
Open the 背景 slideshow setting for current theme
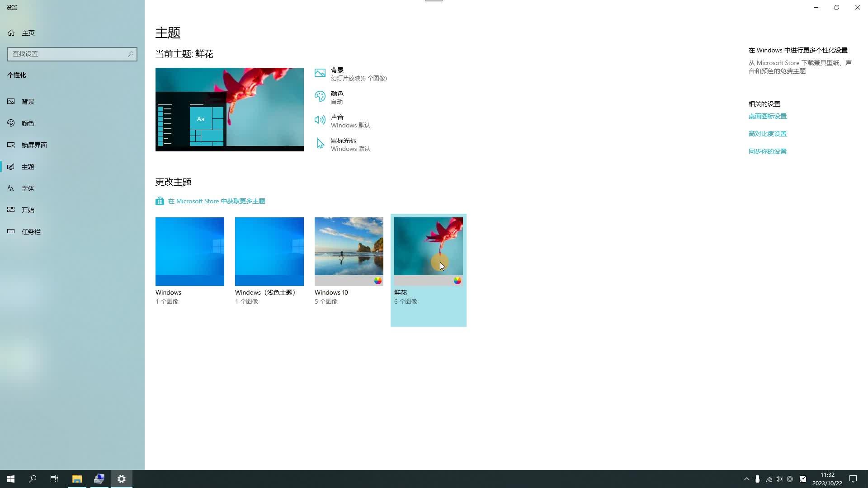tap(351, 74)
